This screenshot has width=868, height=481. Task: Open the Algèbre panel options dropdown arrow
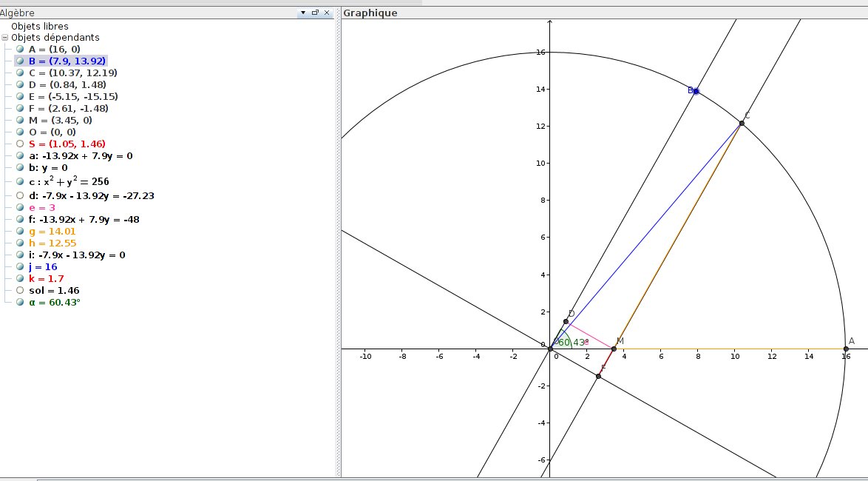tap(303, 13)
